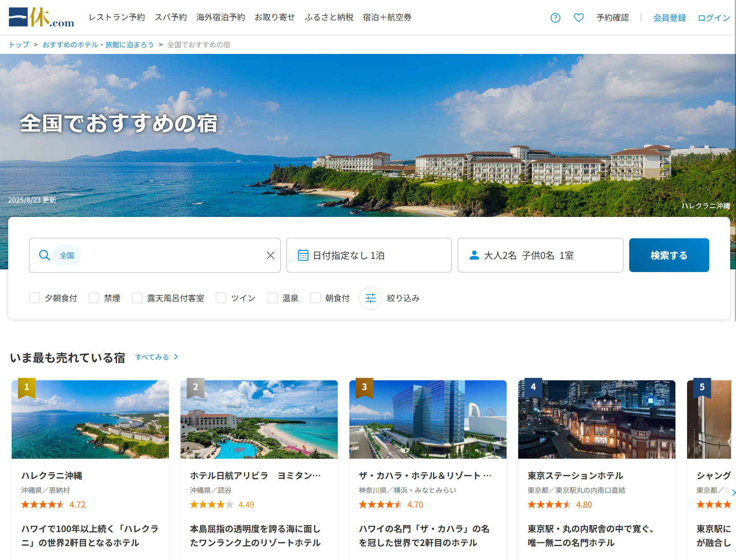Screen dimensions: 736x560
Task: Open the スパ予約 menu item
Action: (x=171, y=17)
